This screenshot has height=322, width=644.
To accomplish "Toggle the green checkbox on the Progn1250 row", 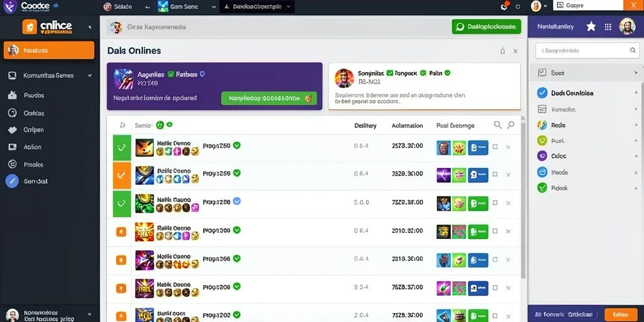I will pos(122,147).
